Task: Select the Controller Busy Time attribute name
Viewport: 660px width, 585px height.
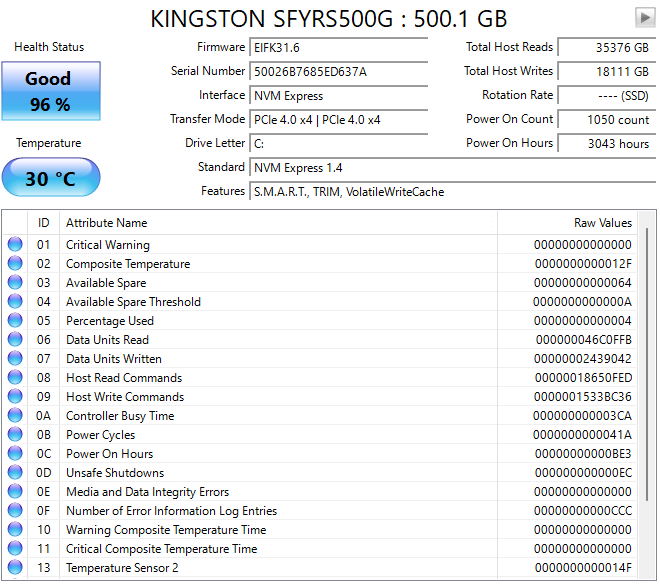Action: (x=120, y=415)
